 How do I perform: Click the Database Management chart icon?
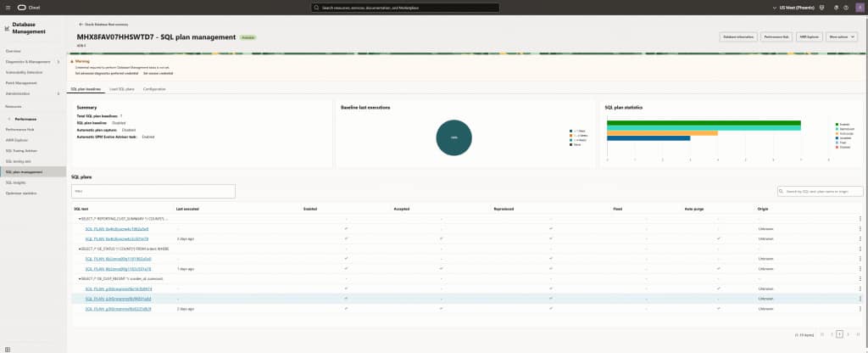pos(7,28)
